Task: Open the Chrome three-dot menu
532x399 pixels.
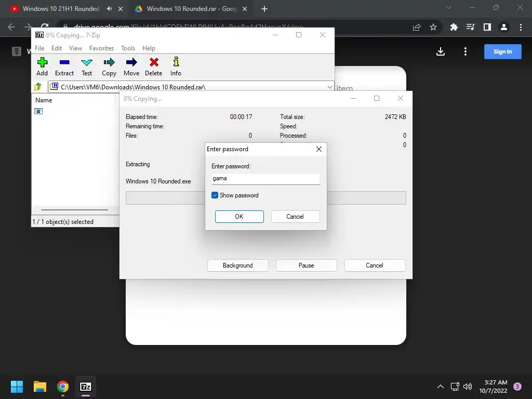Action: point(521,27)
